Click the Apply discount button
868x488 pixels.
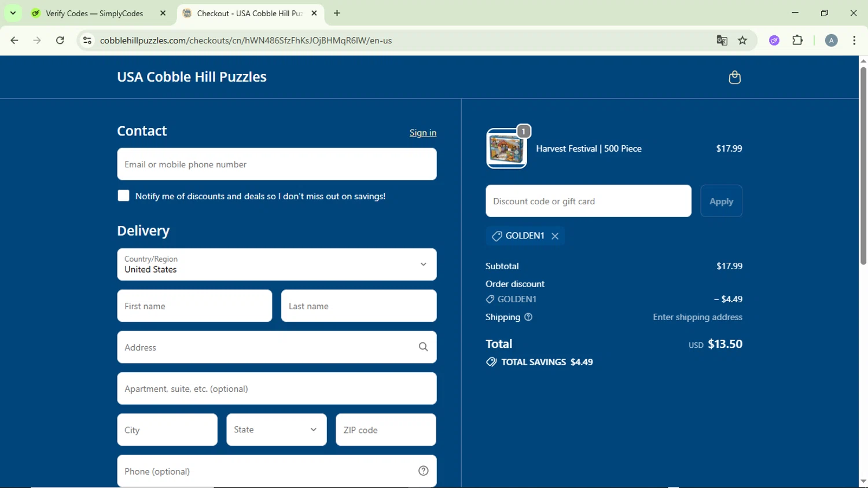coord(721,201)
